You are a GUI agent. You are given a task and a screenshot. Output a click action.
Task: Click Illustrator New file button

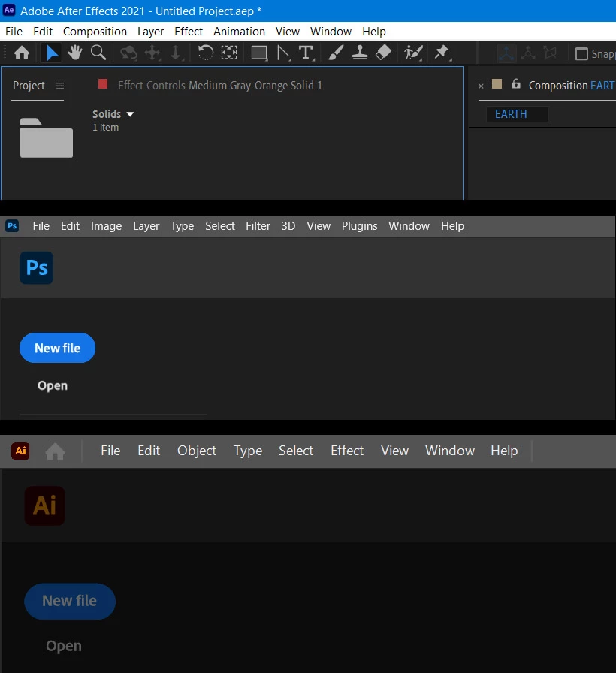[x=70, y=601]
